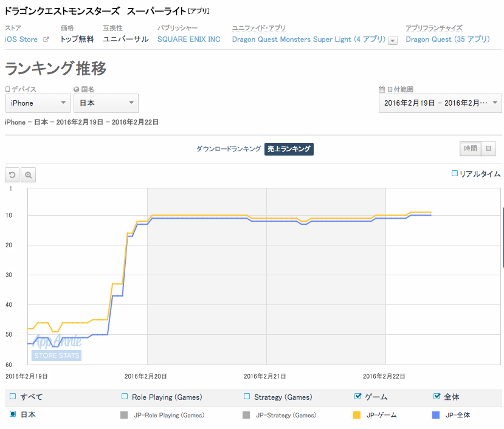Click the JP-Strategy (Games) legend label
This screenshot has height=429, width=504.
coord(286,415)
